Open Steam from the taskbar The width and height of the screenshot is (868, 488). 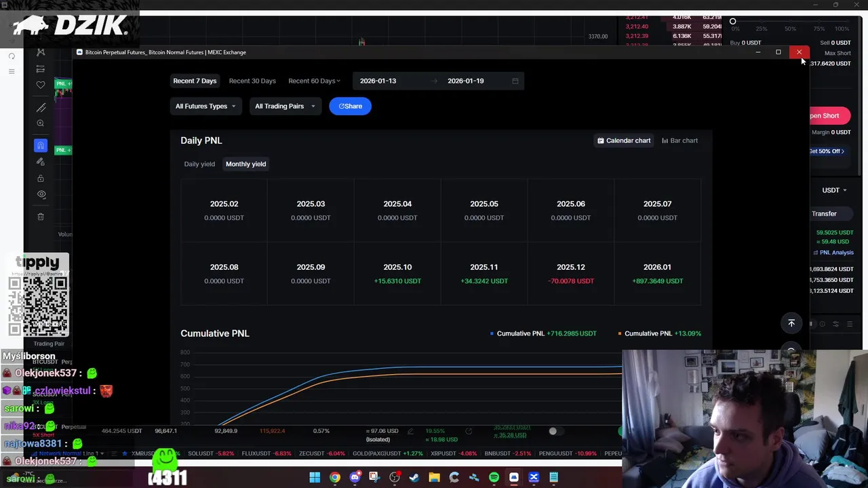pos(414,478)
